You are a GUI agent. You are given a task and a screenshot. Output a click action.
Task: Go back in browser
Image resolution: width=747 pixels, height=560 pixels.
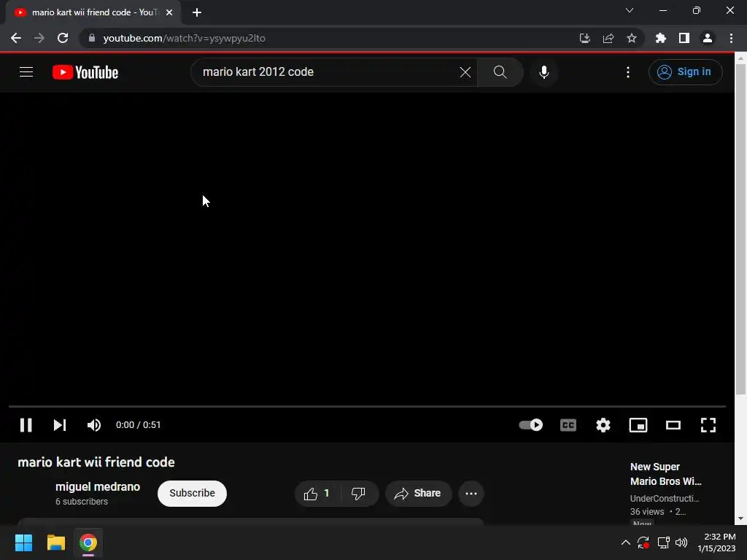(x=16, y=38)
